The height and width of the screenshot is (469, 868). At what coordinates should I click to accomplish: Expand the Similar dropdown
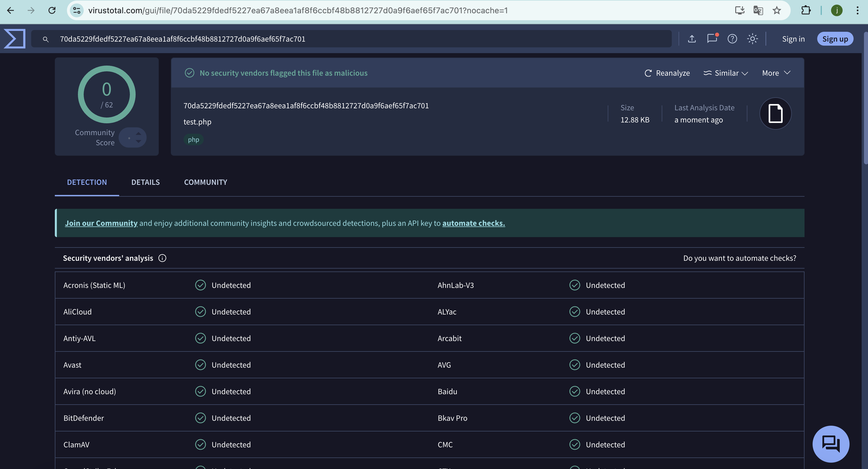click(726, 73)
